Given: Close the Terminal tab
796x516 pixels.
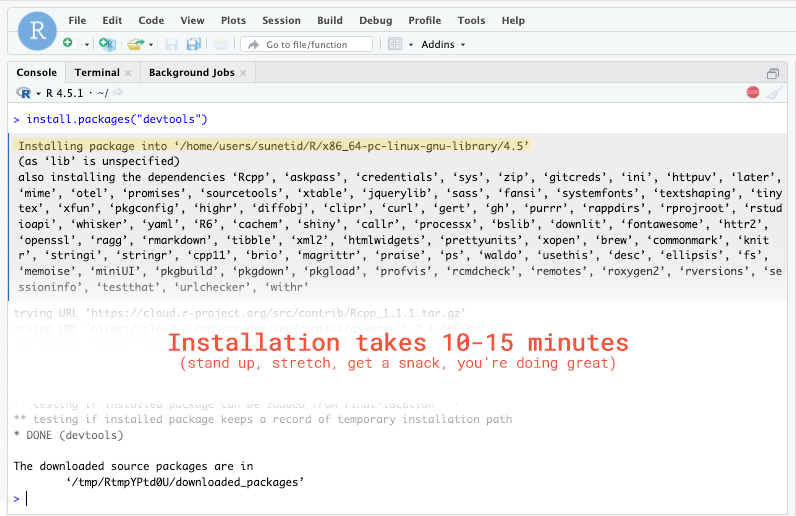Looking at the screenshot, I should click(128, 73).
